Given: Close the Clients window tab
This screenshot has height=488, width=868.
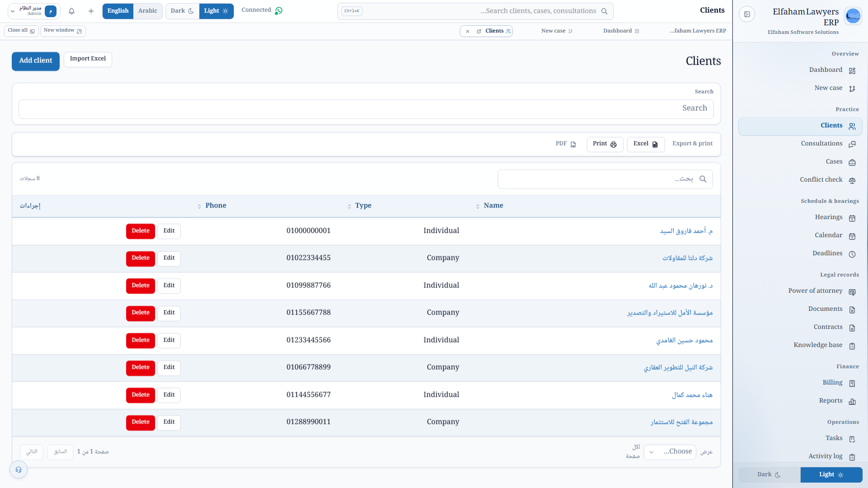Looking at the screenshot, I should [x=467, y=31].
